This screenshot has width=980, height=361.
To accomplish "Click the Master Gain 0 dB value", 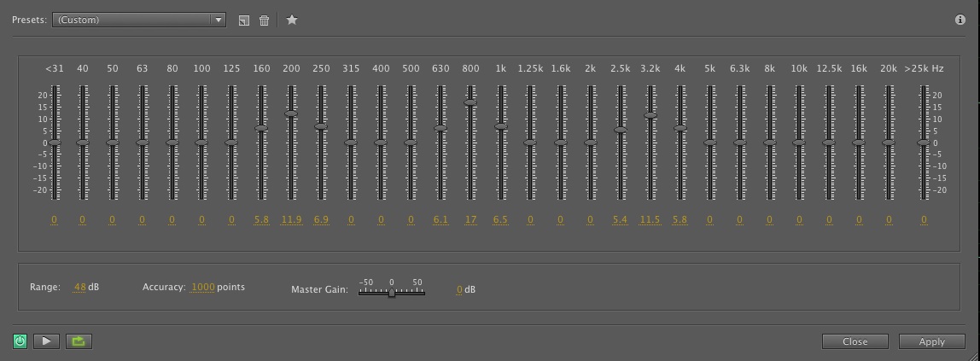I will tap(459, 290).
